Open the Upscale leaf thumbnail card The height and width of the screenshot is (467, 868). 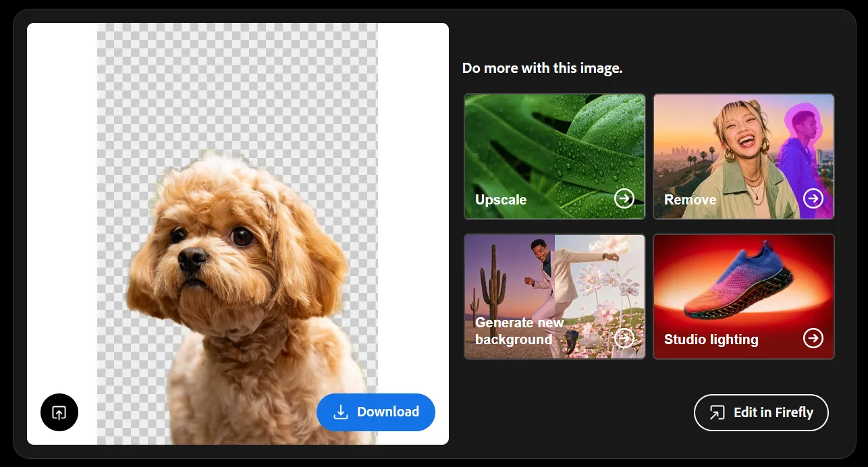(555, 157)
